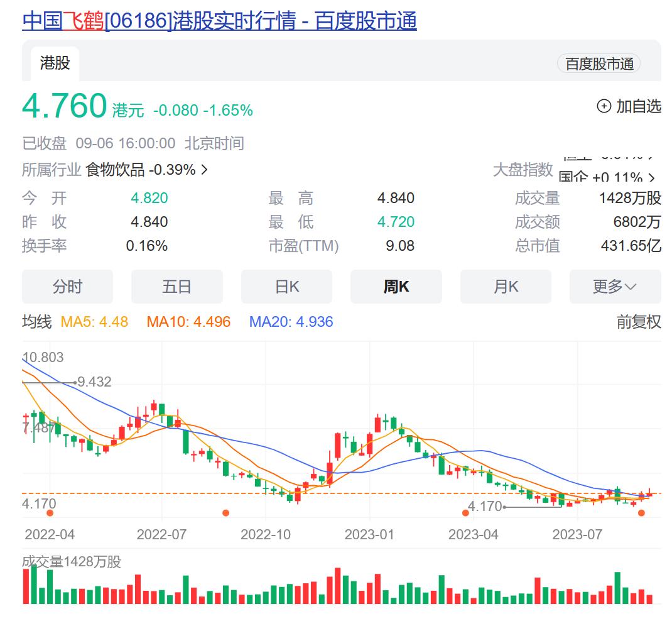Toggle the MA20 moving average label
672x621 pixels.
pos(291,322)
